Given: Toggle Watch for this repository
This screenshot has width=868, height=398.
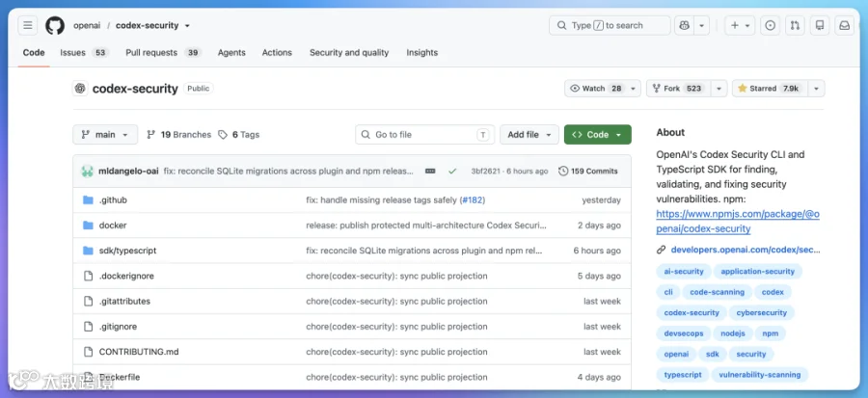Looking at the screenshot, I should (597, 89).
